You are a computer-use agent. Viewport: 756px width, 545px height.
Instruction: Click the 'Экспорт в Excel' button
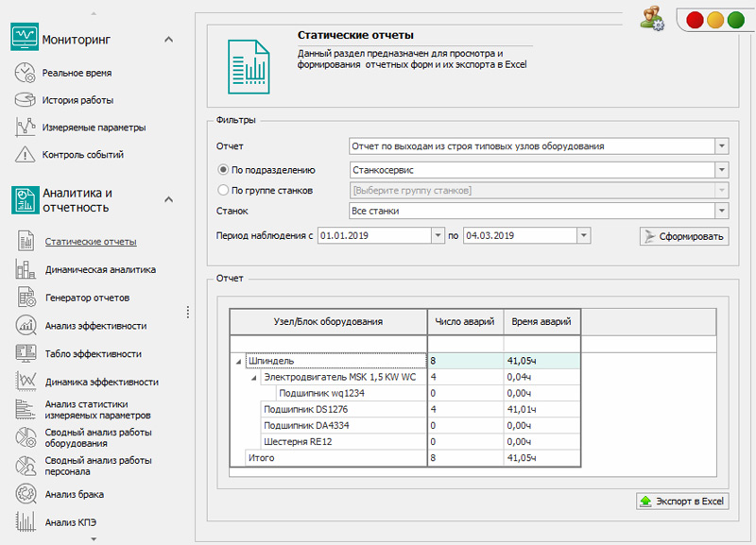[682, 501]
